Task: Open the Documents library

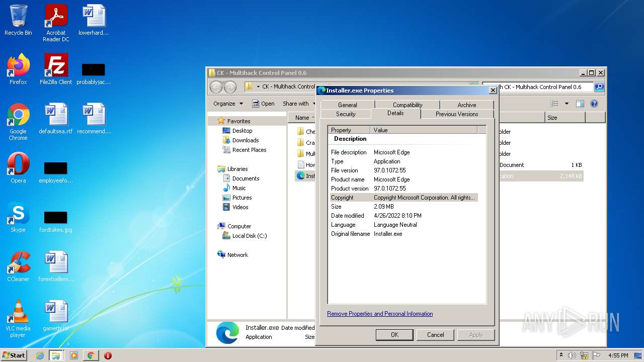Action: coord(246,178)
